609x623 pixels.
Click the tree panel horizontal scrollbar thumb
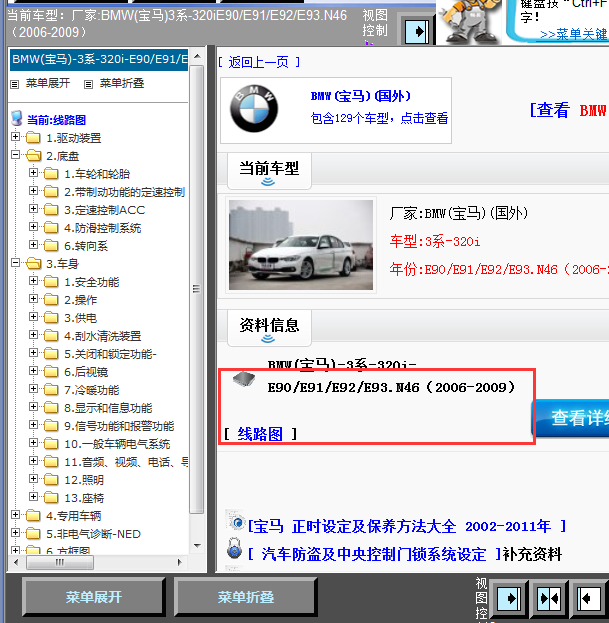60,562
